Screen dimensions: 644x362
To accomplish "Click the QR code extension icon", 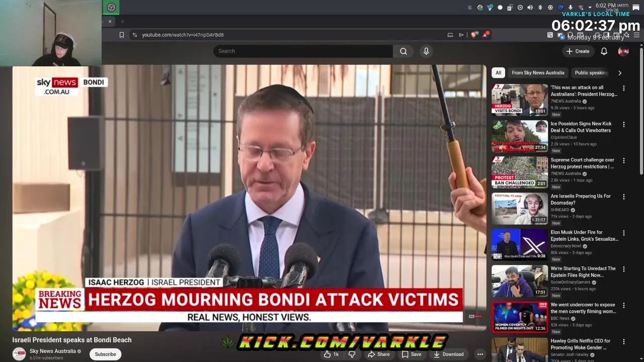I will (550, 35).
